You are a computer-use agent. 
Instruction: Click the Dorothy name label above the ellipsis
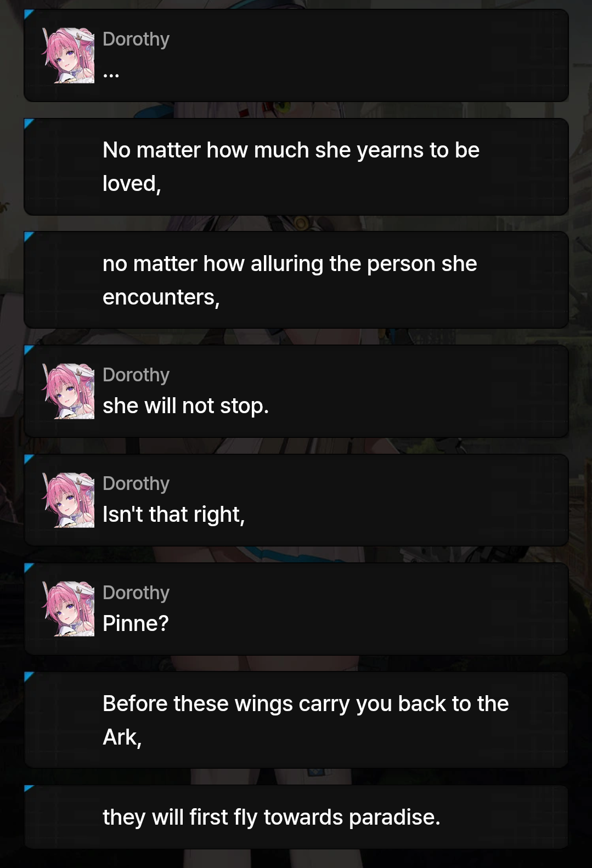coord(136,40)
